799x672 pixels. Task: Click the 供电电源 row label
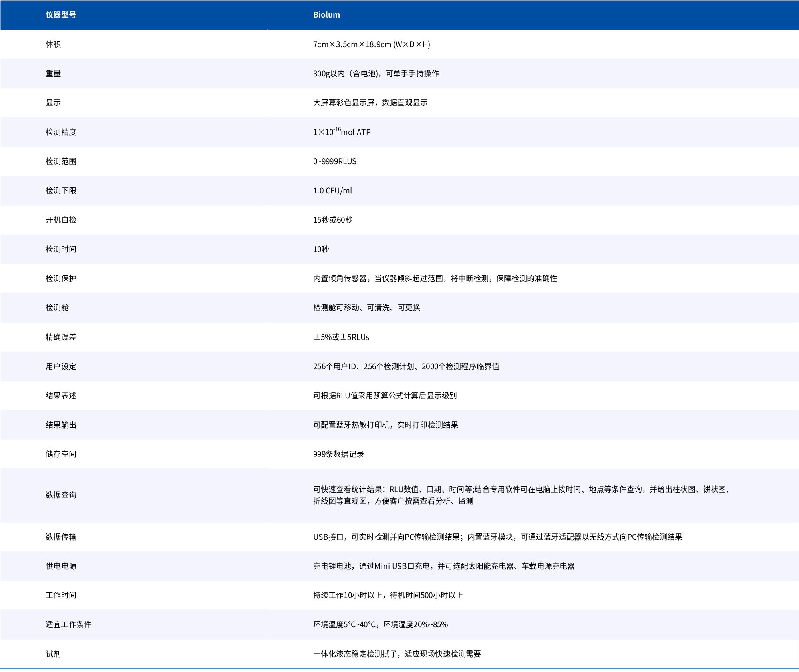[x=61, y=566]
